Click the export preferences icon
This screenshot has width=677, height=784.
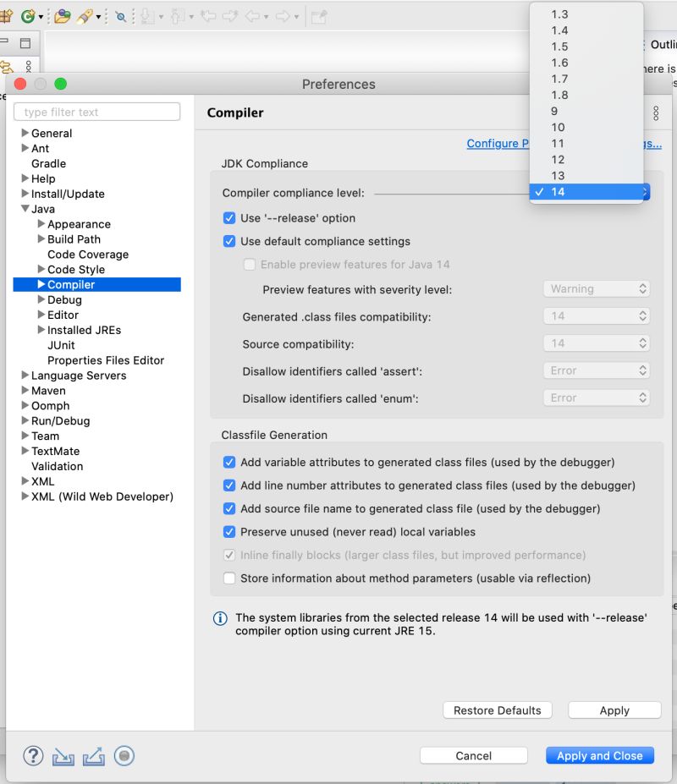coord(93,757)
